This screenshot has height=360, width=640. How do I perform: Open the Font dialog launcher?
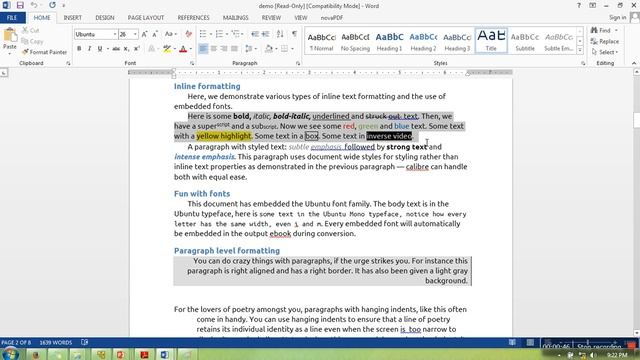192,63
